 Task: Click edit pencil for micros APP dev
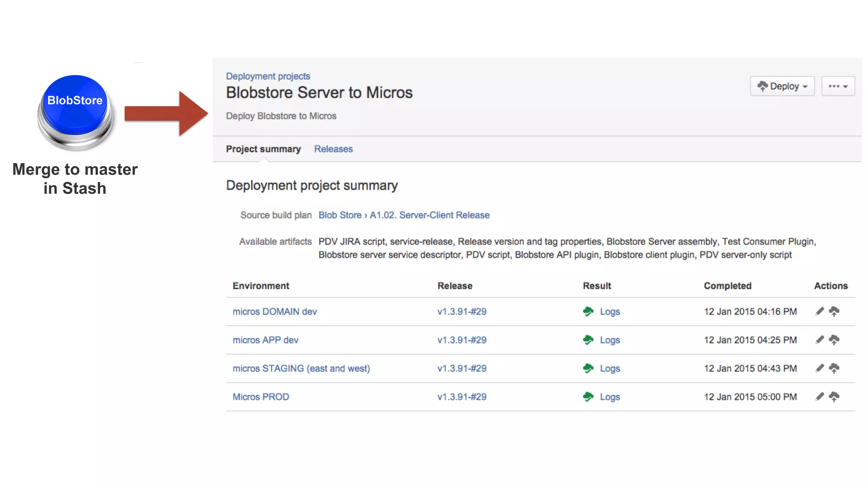(x=820, y=340)
